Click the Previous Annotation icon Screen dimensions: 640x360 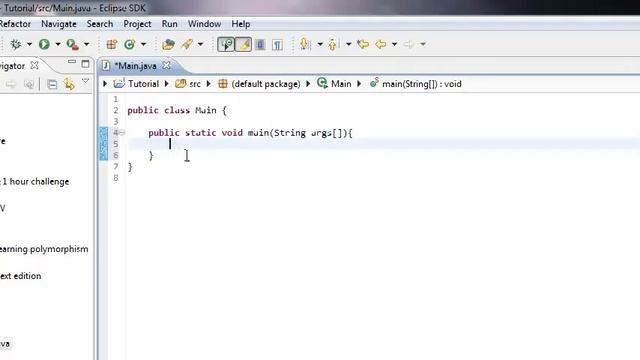[x=333, y=44]
